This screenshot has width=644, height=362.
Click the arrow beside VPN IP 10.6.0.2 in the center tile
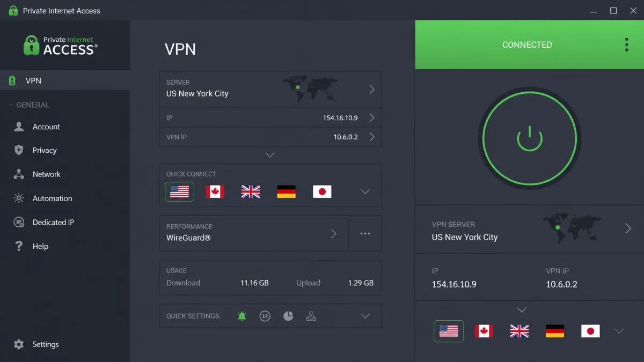372,137
